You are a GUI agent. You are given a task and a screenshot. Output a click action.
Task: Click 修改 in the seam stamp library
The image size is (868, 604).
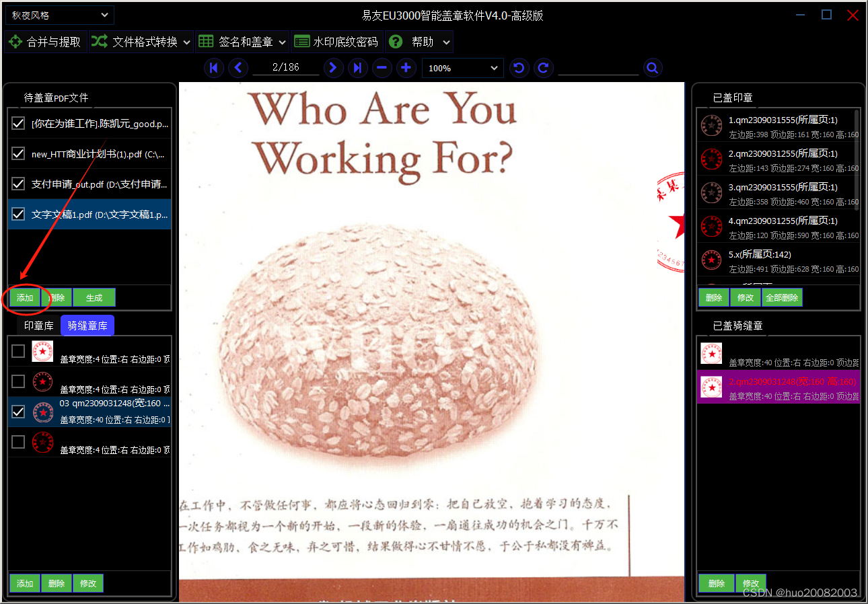point(88,583)
